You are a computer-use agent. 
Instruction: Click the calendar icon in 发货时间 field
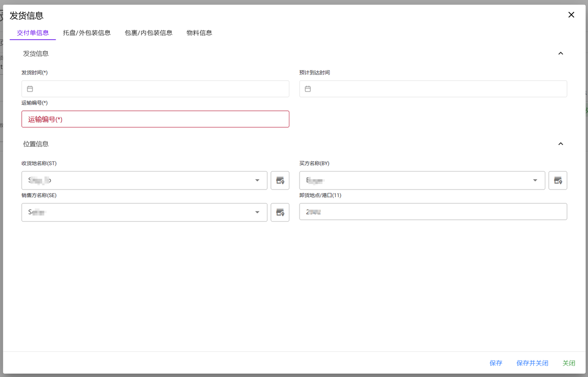pyautogui.click(x=30, y=89)
